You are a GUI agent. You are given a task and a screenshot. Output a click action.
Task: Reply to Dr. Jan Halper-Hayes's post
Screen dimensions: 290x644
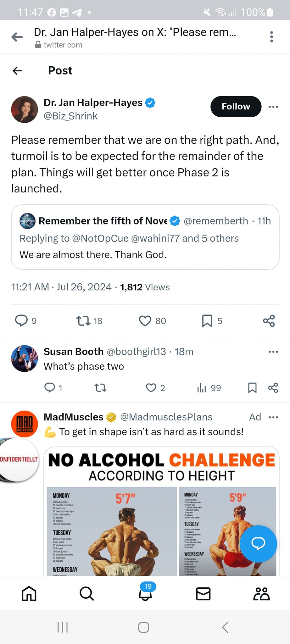(x=21, y=320)
